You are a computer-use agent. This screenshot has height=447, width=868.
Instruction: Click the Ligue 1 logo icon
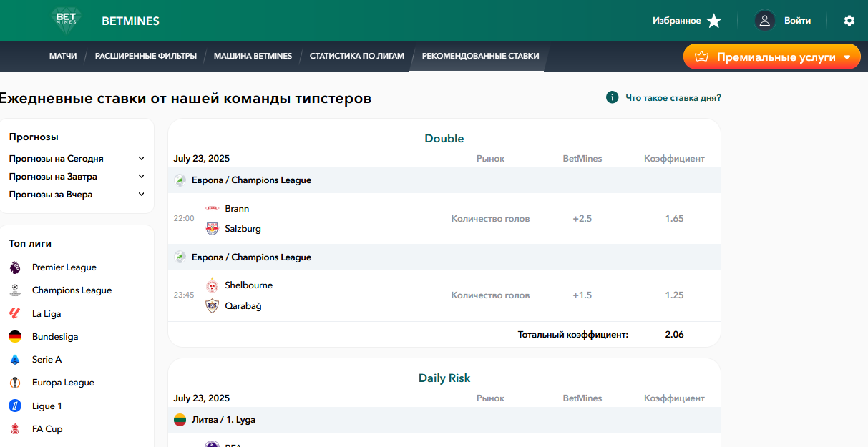tap(15, 406)
